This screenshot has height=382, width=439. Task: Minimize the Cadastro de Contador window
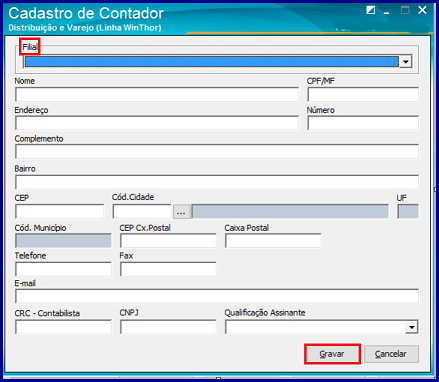click(387, 12)
